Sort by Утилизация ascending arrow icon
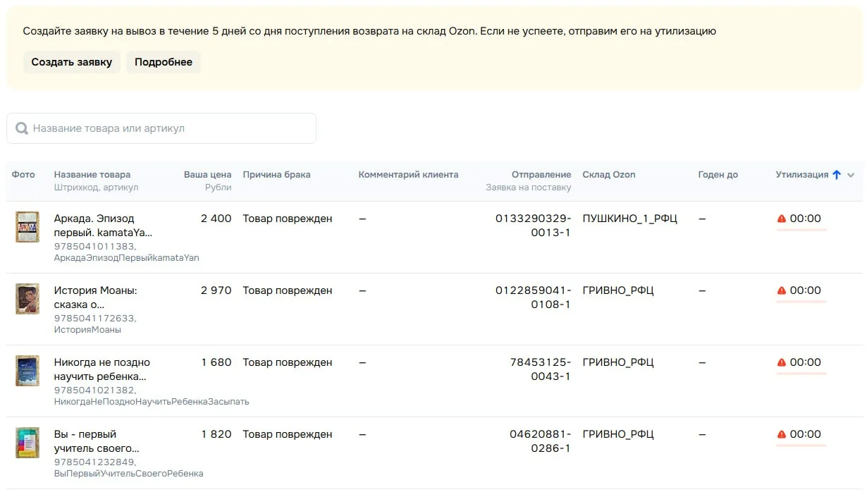The image size is (867, 504). [837, 175]
